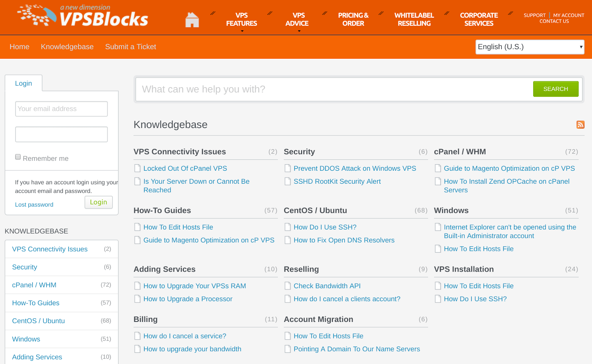This screenshot has width=592, height=364.
Task: Open the RSS feed icon beside Knowledgebase
Action: [x=580, y=125]
